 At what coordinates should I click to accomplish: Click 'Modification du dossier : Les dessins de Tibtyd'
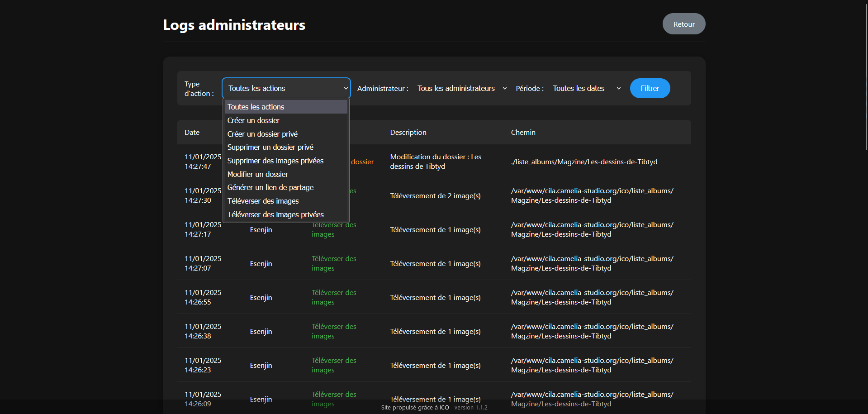pyautogui.click(x=436, y=162)
